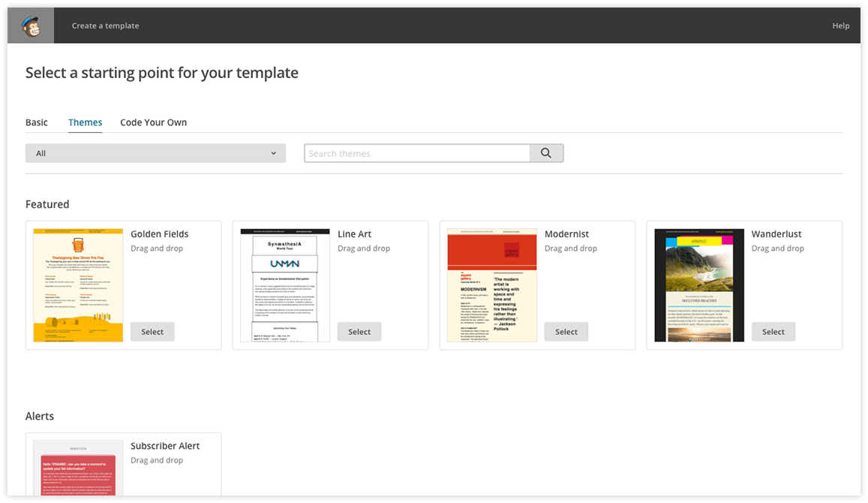Switch to the Basic tab
Image resolution: width=868 pixels, height=503 pixels.
coord(37,122)
